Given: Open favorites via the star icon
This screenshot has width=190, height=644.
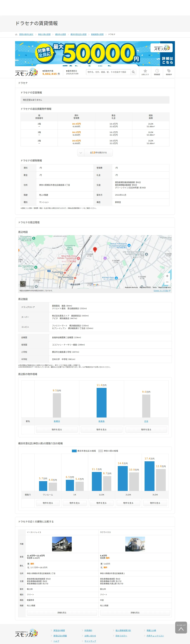Looking at the screenshot, I should click(x=145, y=72).
